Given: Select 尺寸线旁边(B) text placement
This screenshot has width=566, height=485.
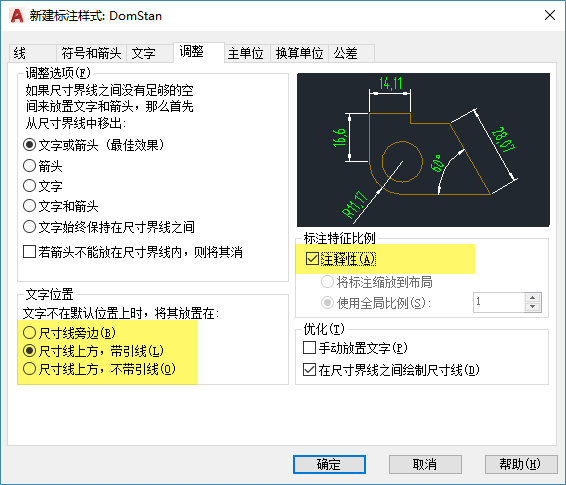Looking at the screenshot, I should click(x=69, y=333).
